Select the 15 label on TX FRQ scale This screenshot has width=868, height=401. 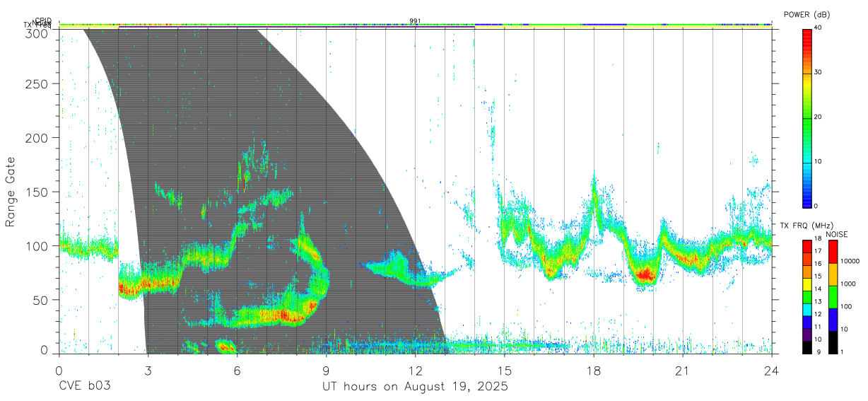(819, 276)
